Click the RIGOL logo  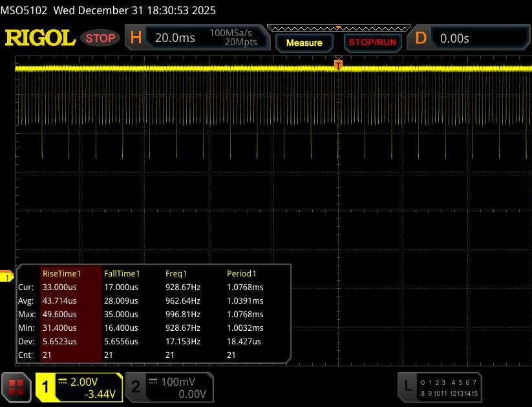(x=40, y=38)
